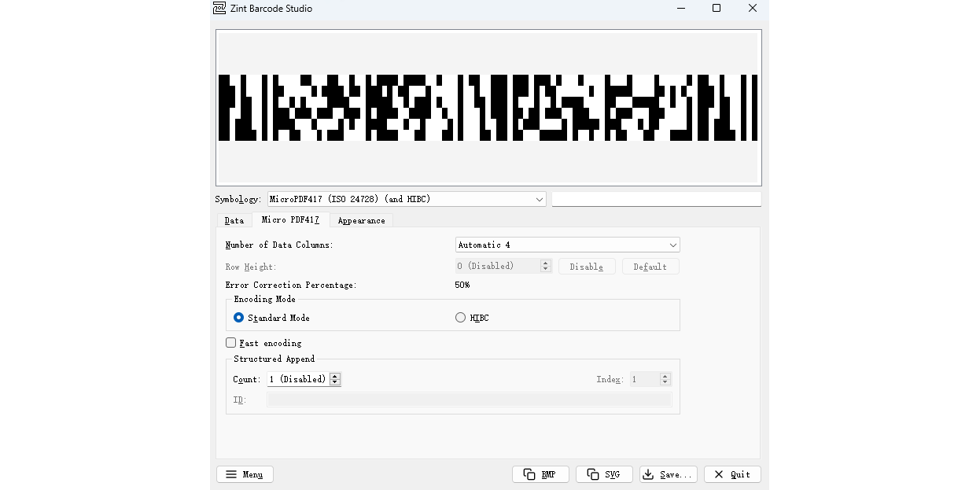The height and width of the screenshot is (490, 980).
Task: Click inside the Structured Append ID field
Action: 470,400
